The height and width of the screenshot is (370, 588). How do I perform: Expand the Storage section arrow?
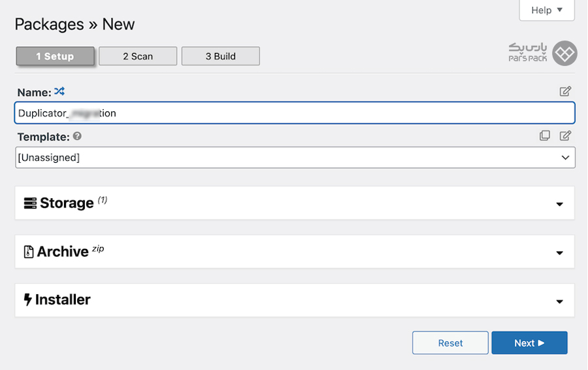[x=559, y=204]
